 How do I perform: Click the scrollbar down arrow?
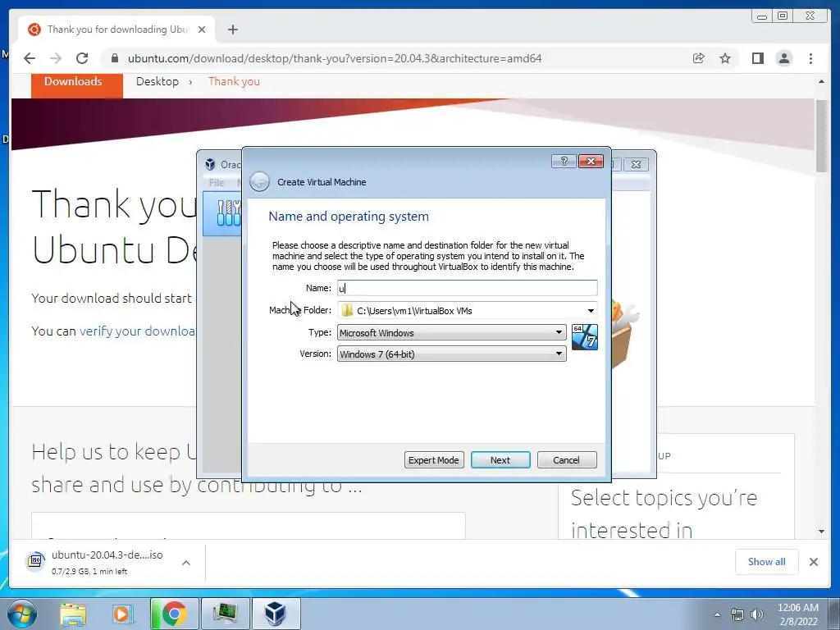pyautogui.click(x=822, y=532)
